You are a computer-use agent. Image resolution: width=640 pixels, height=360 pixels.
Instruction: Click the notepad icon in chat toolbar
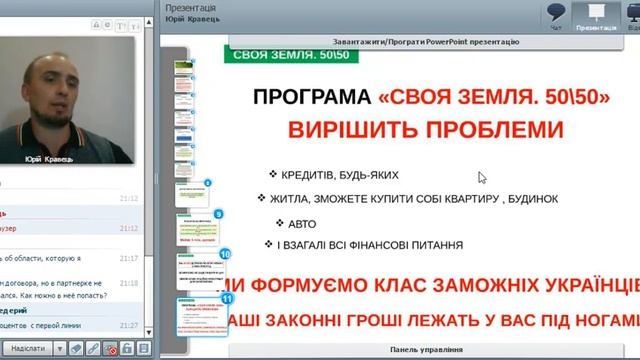(x=143, y=349)
